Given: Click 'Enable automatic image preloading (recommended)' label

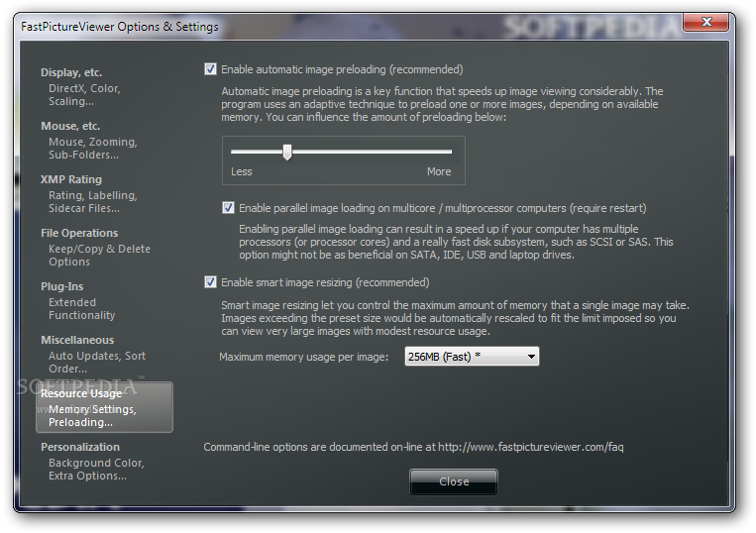Looking at the screenshot, I should [342, 69].
